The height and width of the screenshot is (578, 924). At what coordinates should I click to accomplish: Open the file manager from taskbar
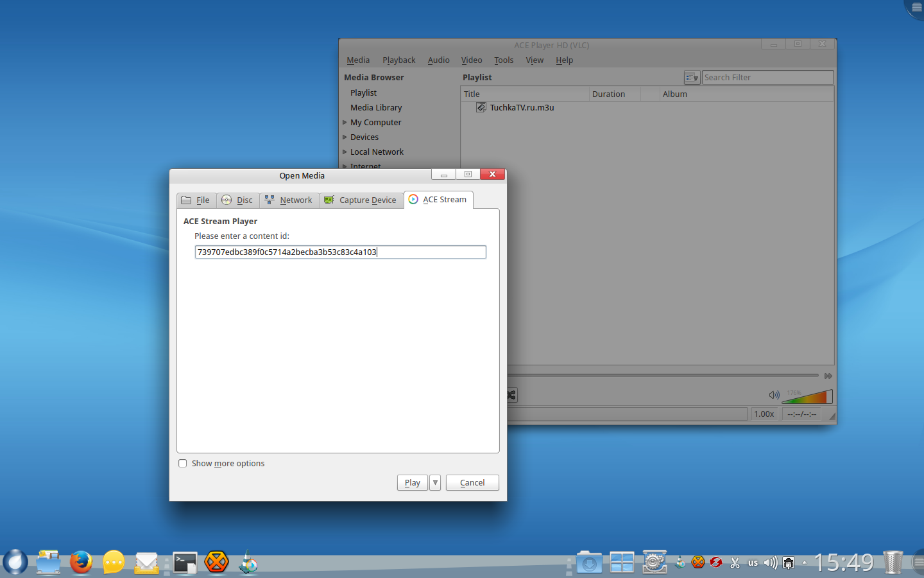pyautogui.click(x=48, y=563)
